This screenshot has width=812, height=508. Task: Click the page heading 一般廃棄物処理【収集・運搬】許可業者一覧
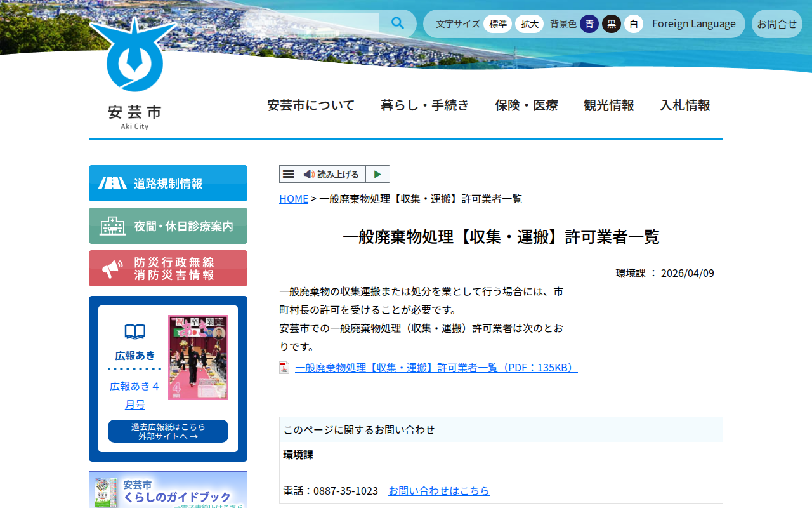[501, 237]
